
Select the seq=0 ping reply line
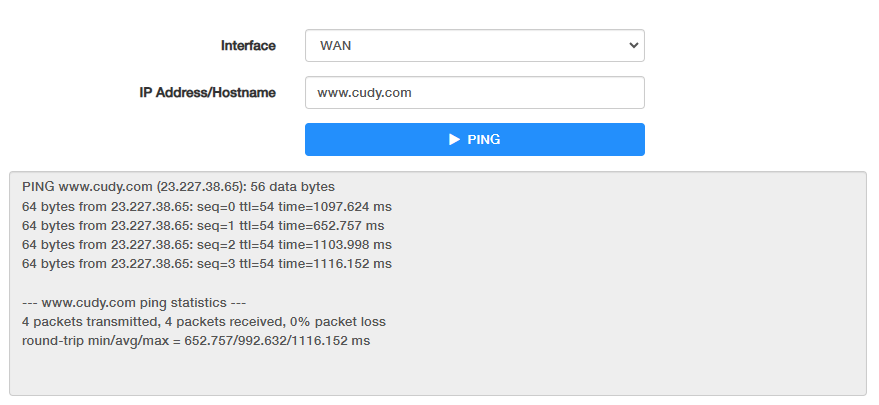206,206
